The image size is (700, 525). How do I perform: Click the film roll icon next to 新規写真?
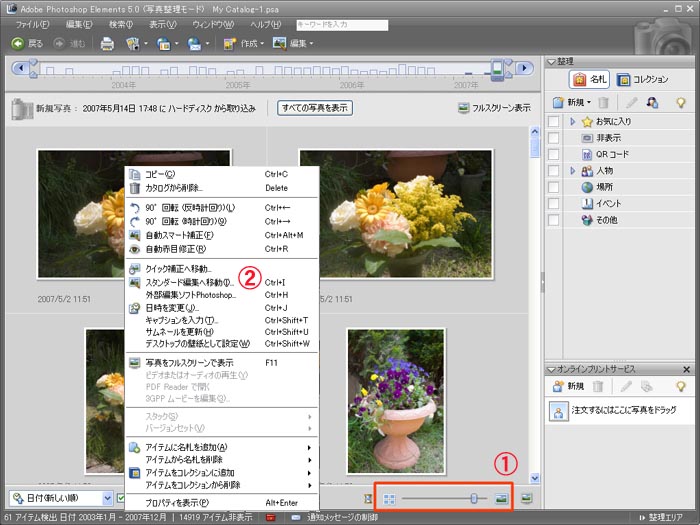22,109
